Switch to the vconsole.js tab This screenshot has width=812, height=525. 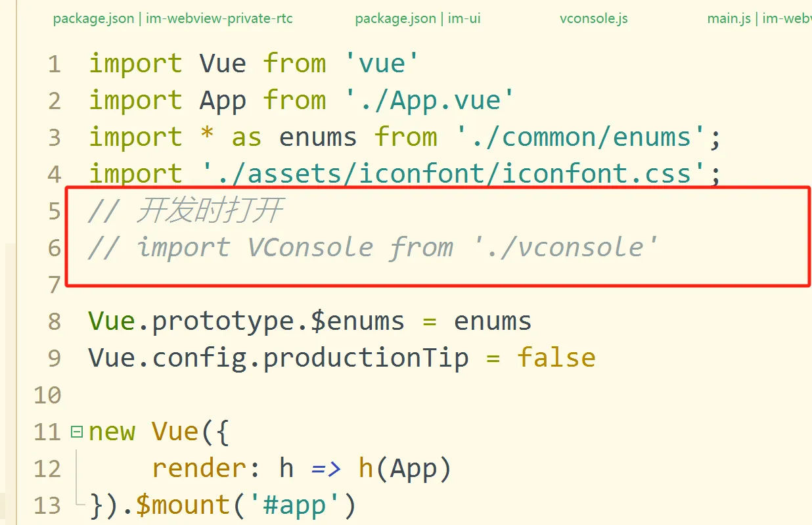(593, 18)
